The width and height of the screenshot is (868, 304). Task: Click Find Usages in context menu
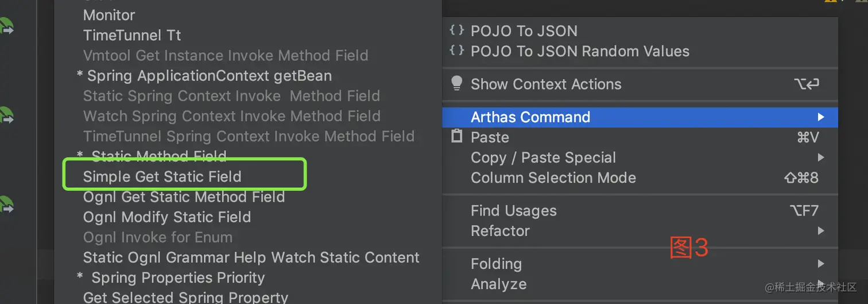click(x=513, y=211)
